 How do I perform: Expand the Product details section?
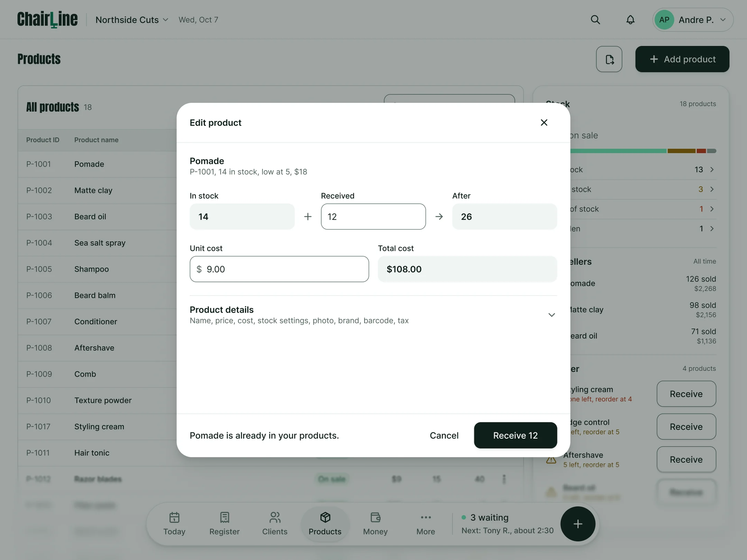coord(373,315)
